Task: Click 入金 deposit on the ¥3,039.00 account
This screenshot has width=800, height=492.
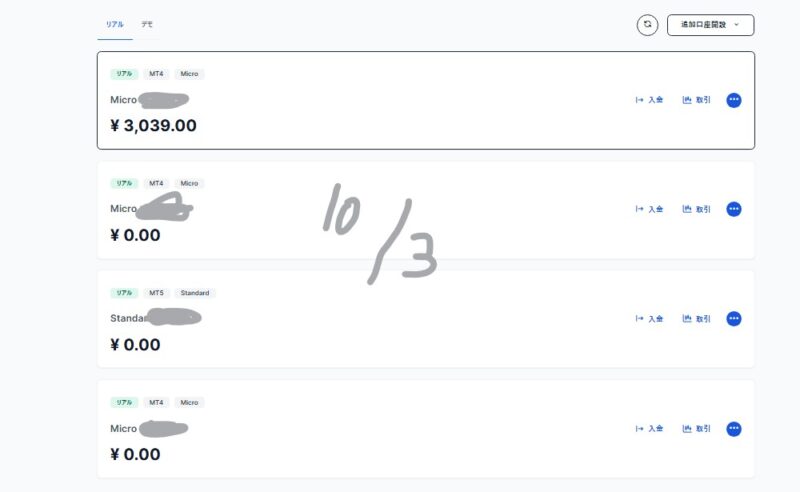Action: tap(650, 100)
